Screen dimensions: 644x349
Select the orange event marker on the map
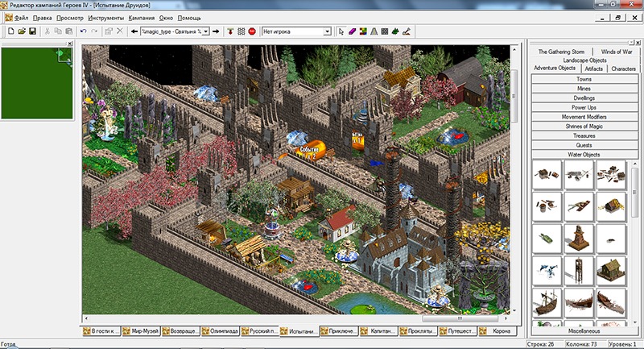pos(310,151)
